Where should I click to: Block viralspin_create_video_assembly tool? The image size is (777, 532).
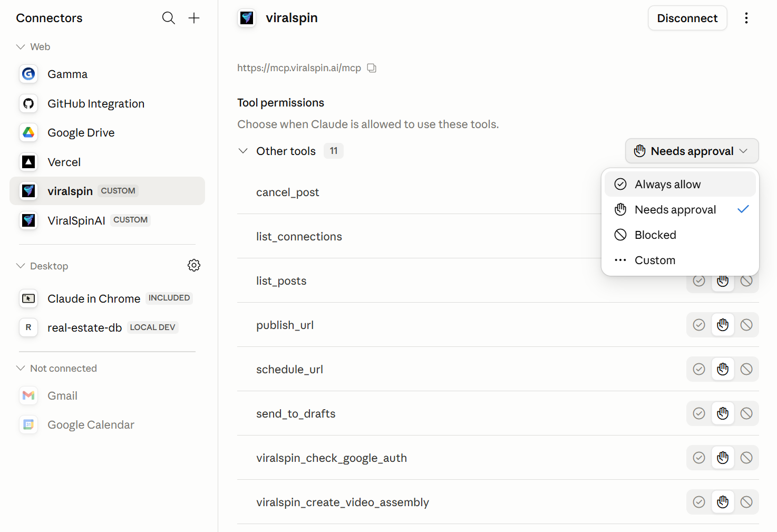point(746,502)
